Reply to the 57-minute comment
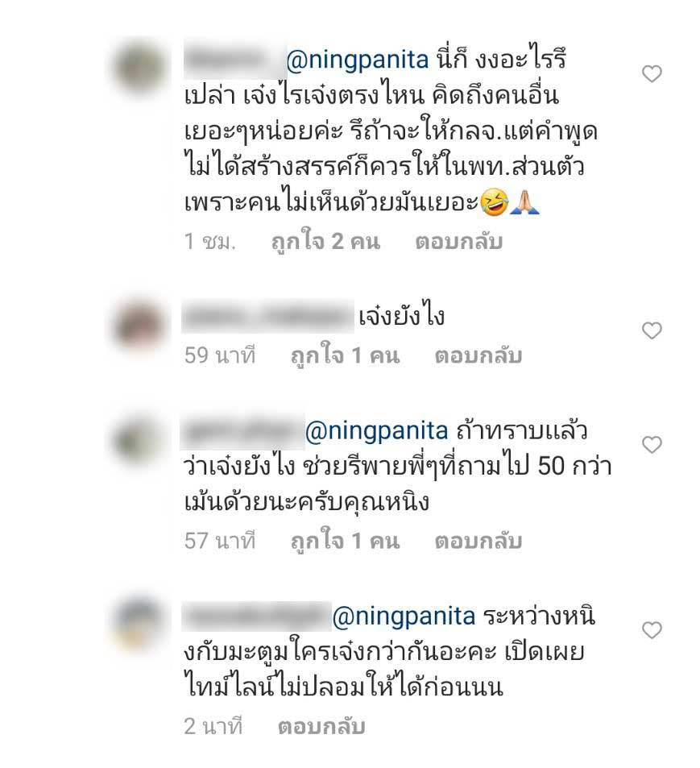 tap(478, 542)
